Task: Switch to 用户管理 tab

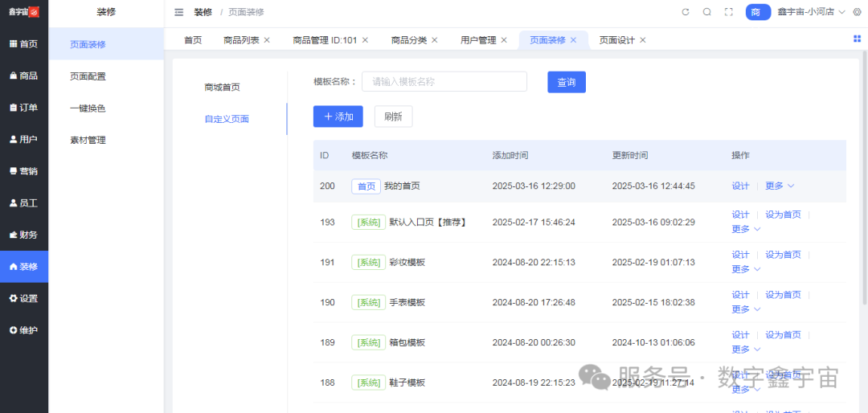Action: tap(478, 40)
